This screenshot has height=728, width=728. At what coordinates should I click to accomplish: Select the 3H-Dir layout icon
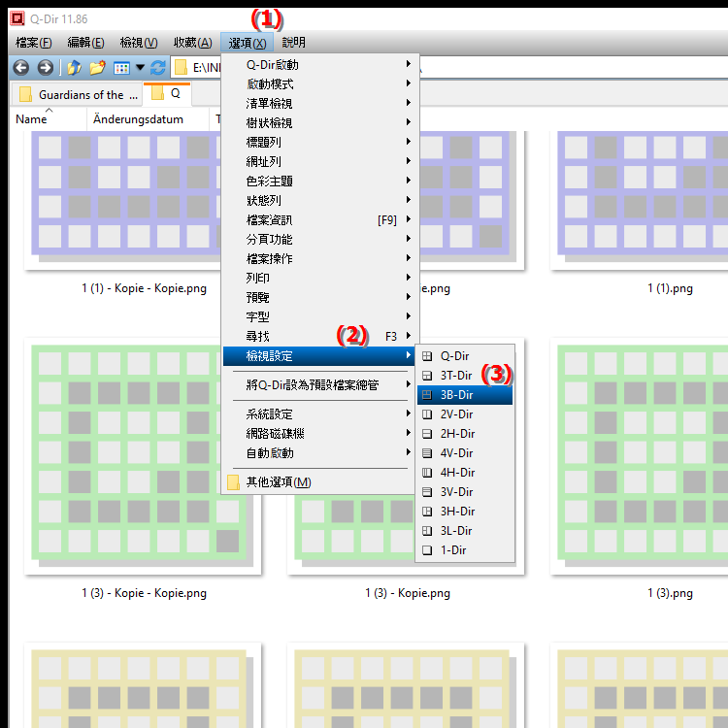click(x=427, y=512)
